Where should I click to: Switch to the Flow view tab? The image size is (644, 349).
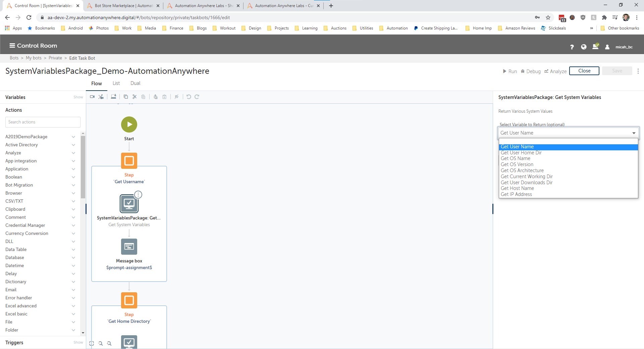(97, 84)
